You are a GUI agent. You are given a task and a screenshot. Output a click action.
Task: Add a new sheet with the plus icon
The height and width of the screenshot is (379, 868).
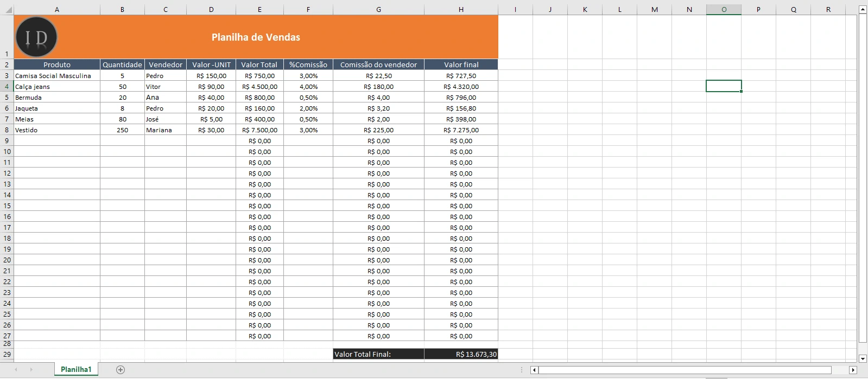pos(121,370)
